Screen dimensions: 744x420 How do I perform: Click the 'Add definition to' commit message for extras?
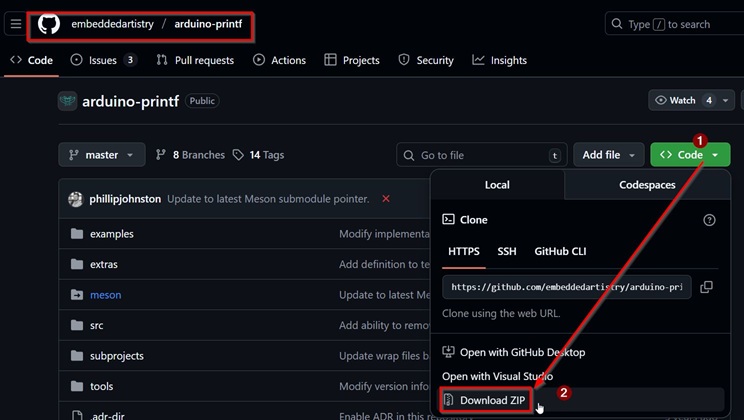click(x=384, y=264)
